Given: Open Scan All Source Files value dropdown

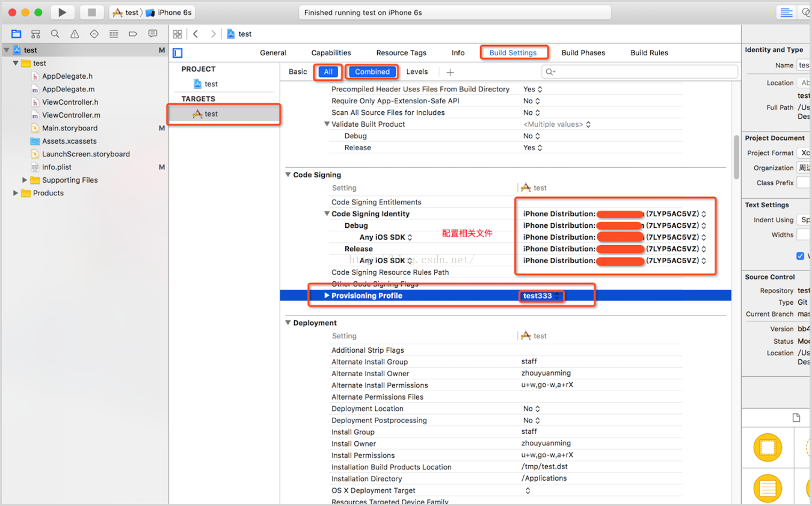Looking at the screenshot, I should tap(532, 112).
